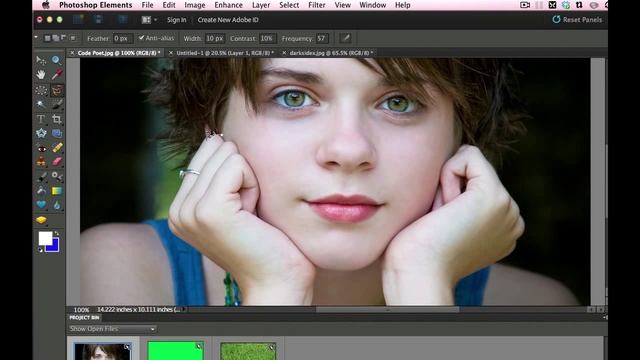This screenshot has width=640, height=360.
Task: Choose the Add to Selection mode icon
Action: pos(56,38)
